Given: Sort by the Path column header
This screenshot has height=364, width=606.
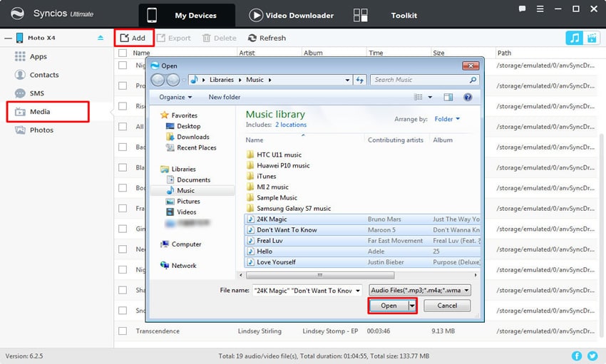Looking at the screenshot, I should point(504,53).
